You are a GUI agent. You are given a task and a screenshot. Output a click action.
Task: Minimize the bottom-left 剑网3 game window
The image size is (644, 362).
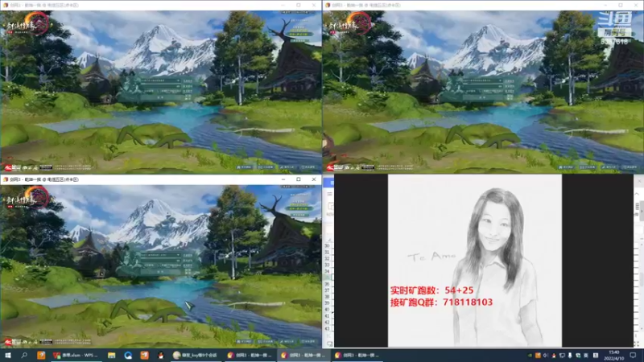coord(283,179)
